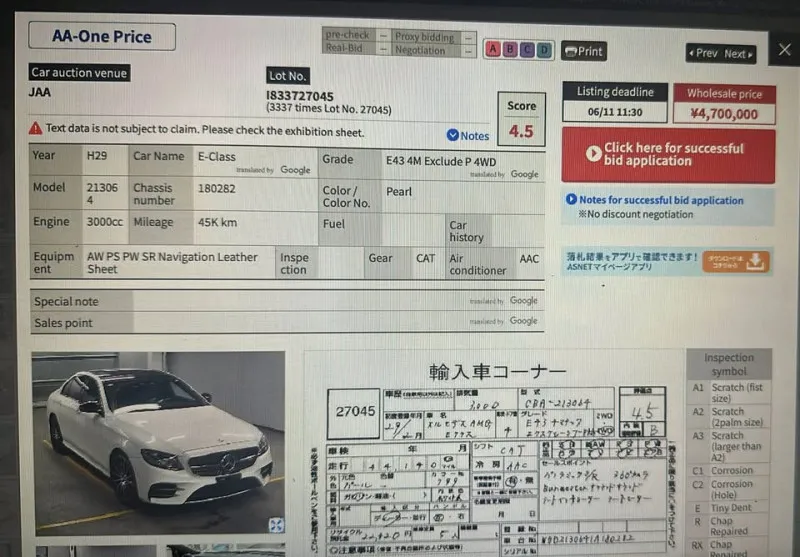Click the air conditioner value AAC
This screenshot has height=557, width=800.
529,259
